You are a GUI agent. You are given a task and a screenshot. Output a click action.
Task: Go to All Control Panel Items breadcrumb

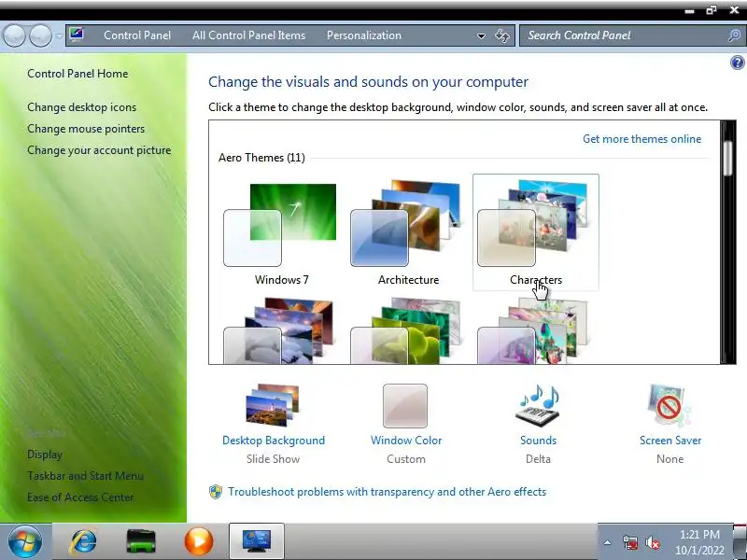[248, 35]
